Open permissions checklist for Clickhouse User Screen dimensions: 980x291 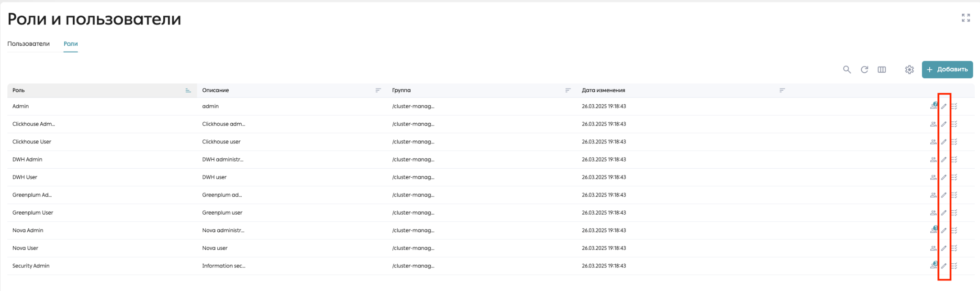tap(954, 142)
